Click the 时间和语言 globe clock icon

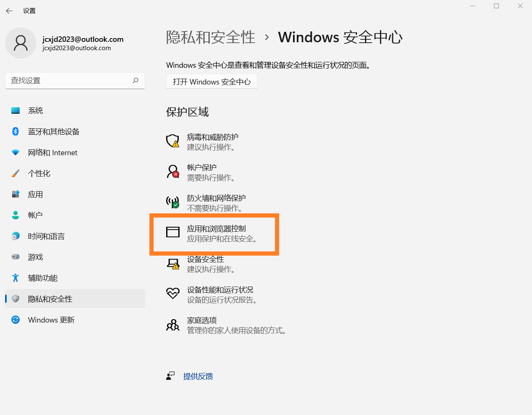point(15,236)
